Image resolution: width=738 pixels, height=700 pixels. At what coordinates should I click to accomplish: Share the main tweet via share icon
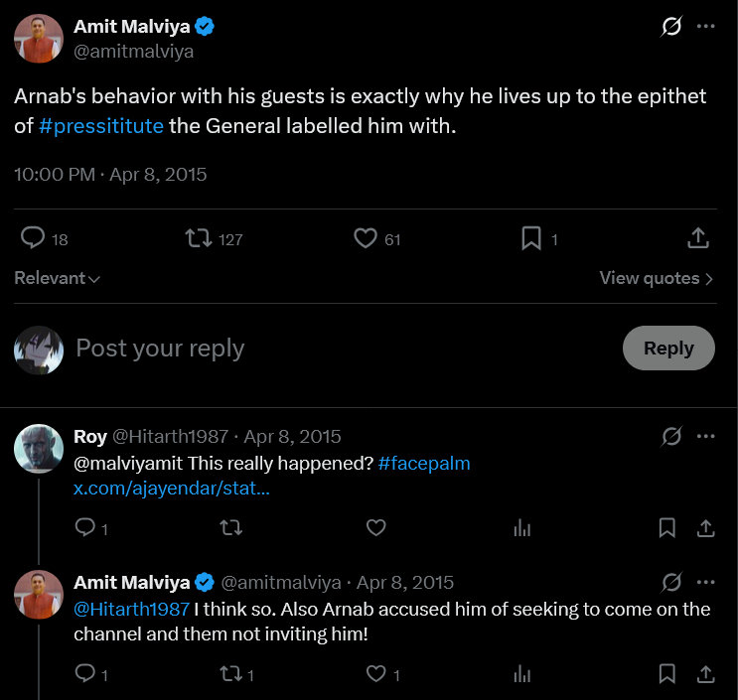[x=698, y=237]
